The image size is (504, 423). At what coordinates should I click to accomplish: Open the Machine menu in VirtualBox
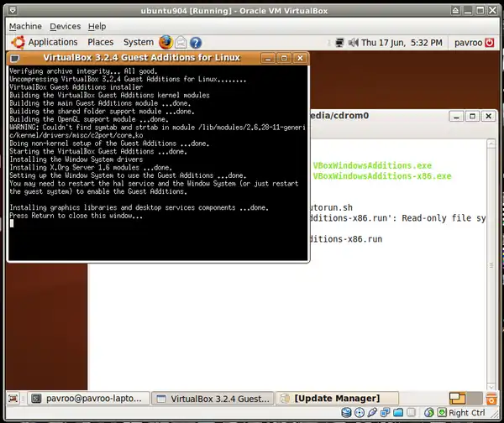point(24,26)
